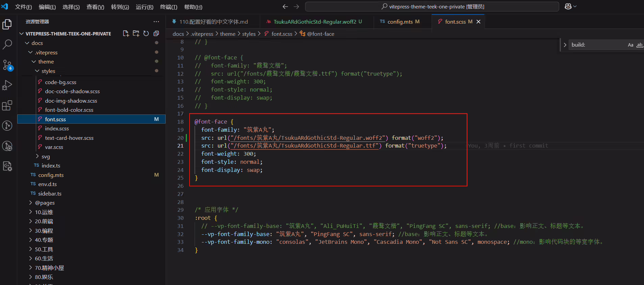Open explorer panel more actions menu
This screenshot has height=285, width=644.
[x=156, y=22]
